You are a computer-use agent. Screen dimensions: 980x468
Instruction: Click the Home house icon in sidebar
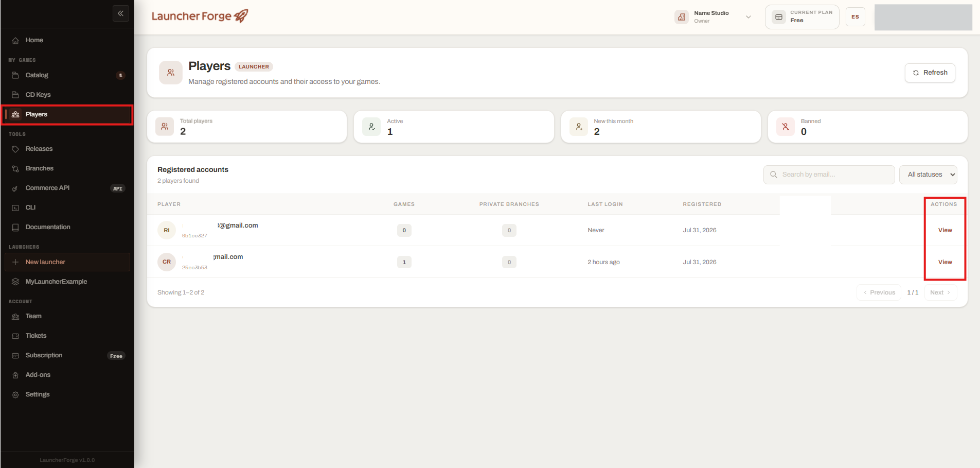[15, 40]
